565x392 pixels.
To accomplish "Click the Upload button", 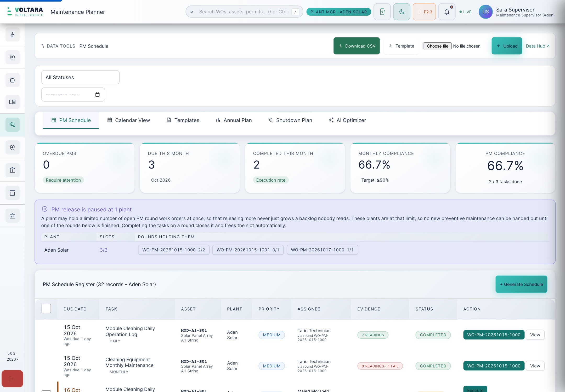I will [x=507, y=46].
